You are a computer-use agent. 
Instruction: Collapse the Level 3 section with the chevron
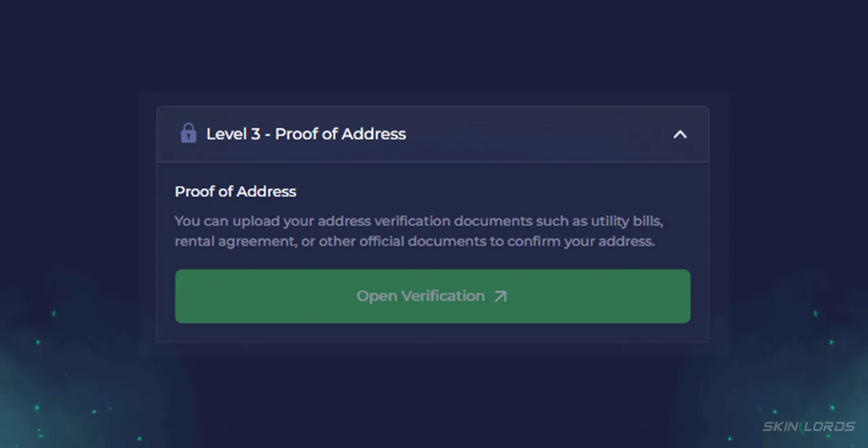680,134
